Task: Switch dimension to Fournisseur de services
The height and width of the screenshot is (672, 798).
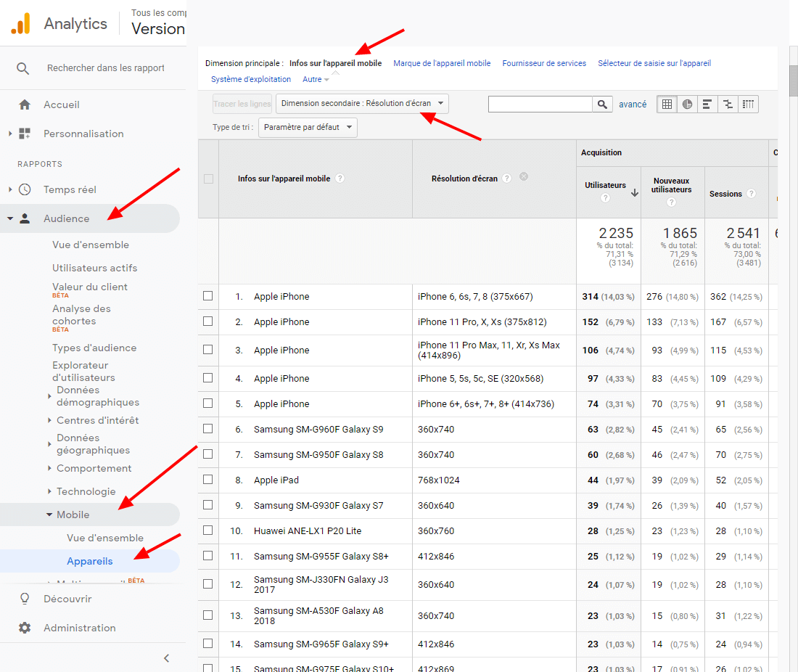Action: click(544, 63)
